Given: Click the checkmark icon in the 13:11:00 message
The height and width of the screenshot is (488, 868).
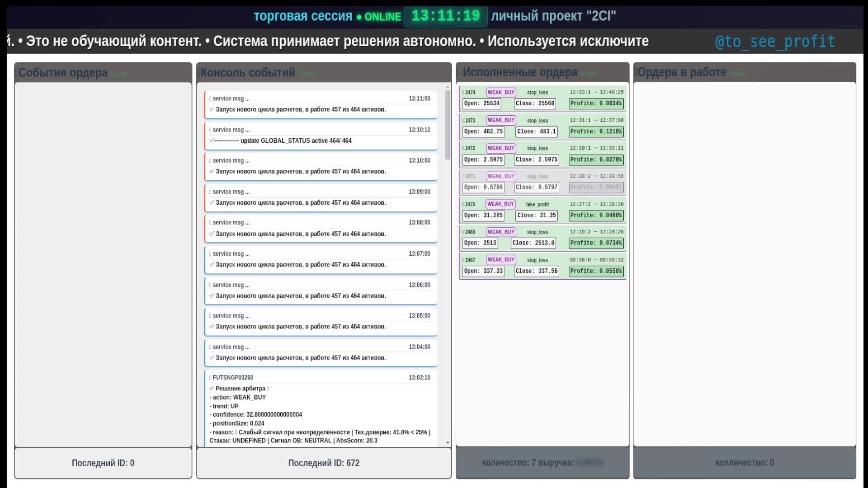Looking at the screenshot, I should 212,109.
